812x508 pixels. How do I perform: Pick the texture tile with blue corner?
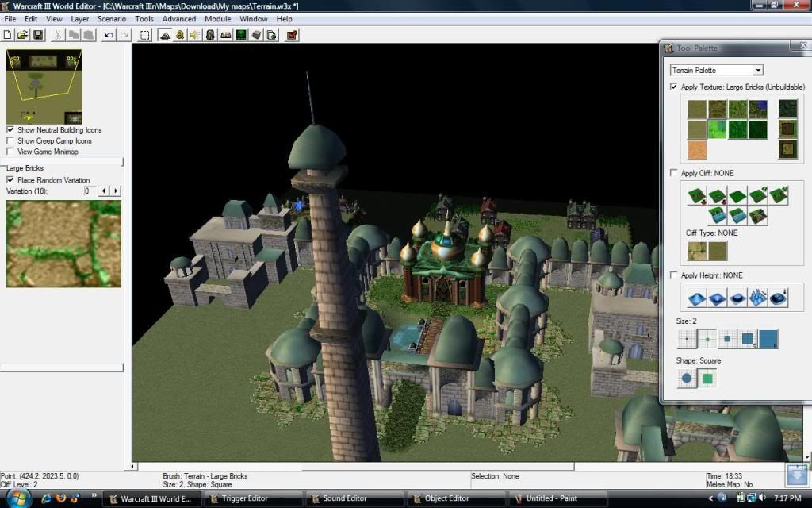pyautogui.click(x=758, y=110)
